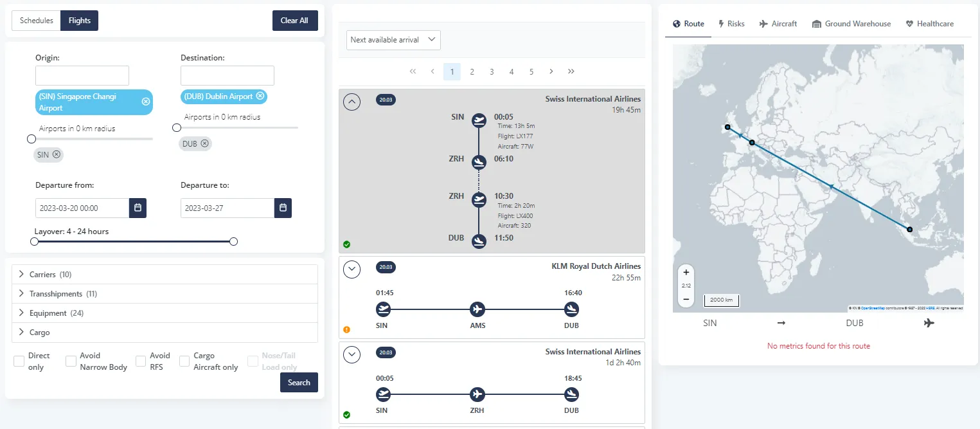The width and height of the screenshot is (980, 429).
Task: Check the Avoid Narrow Body option
Action: (71, 361)
